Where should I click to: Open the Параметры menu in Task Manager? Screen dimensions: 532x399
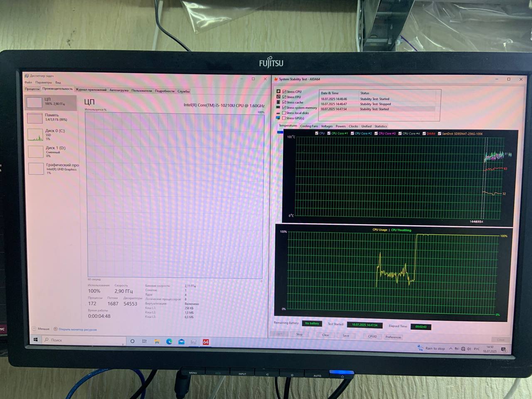(44, 82)
